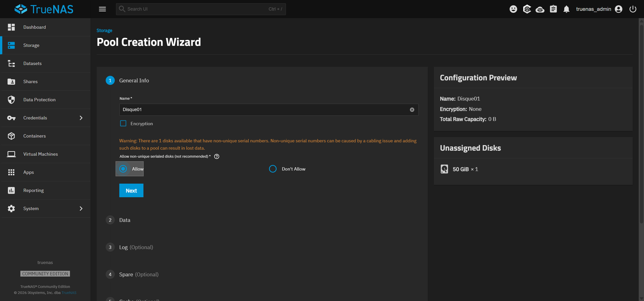This screenshot has width=644, height=301.
Task: Open the TrueNAS footer link
Action: tap(69, 293)
